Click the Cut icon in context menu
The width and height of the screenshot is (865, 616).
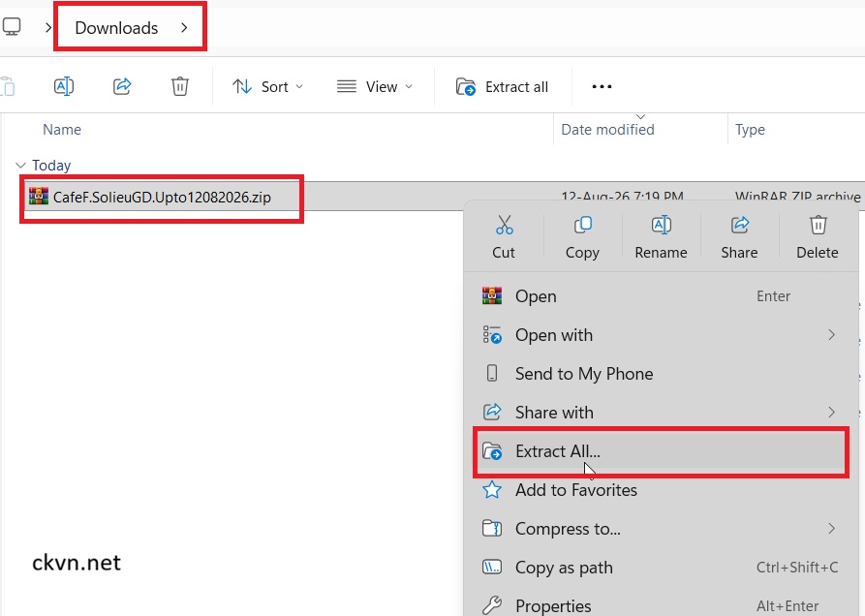pyautogui.click(x=504, y=225)
